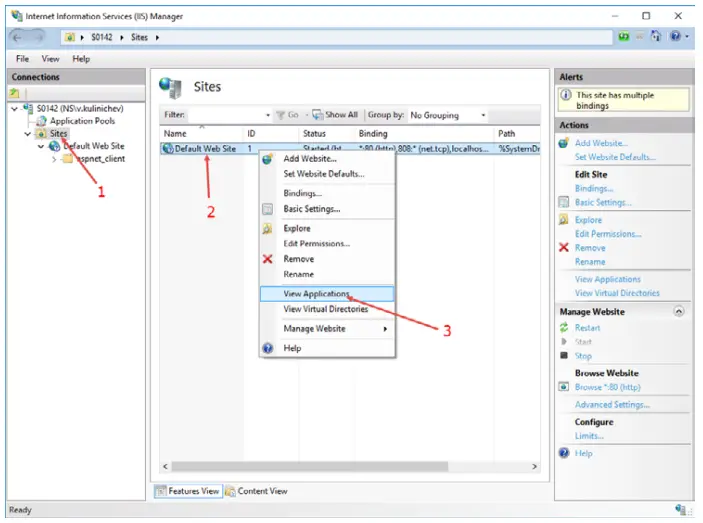Open dropdown arrow after Sites in breadcrumb
Image resolution: width=703 pixels, height=523 pixels.
(157, 38)
